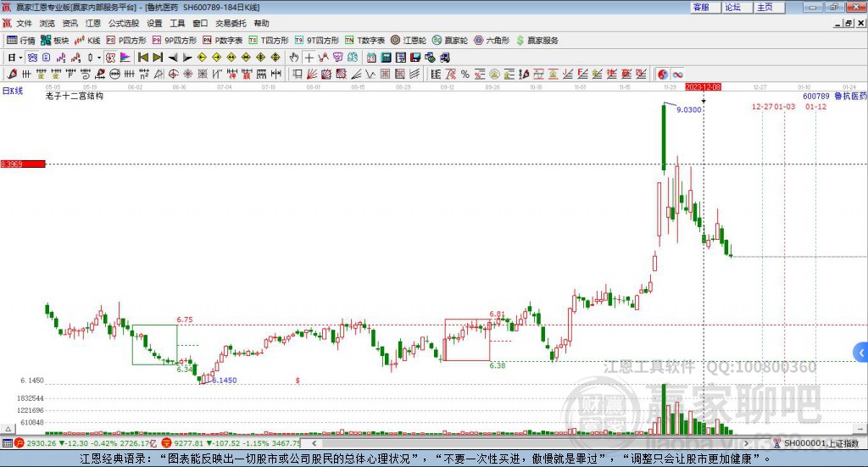Click the status bar grid icon
868x467 pixels.
(7, 443)
